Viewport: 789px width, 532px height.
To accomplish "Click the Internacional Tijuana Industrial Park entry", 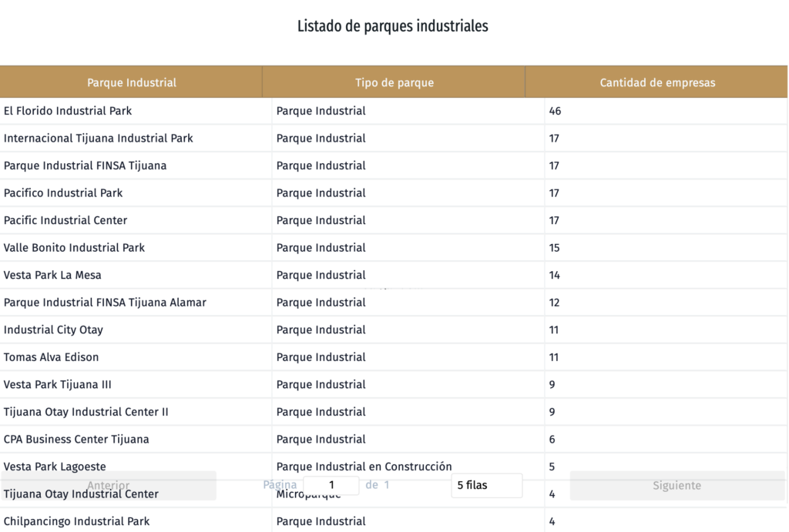I will (x=99, y=139).
